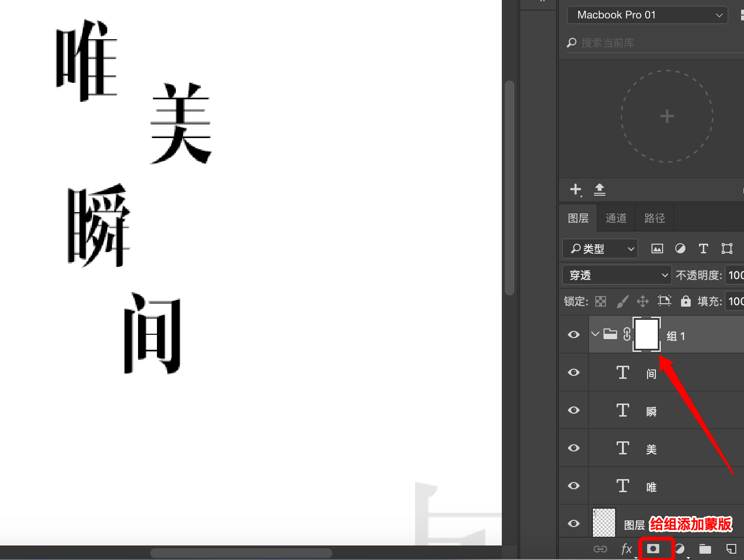Select the 瞬 layer name
The image size is (744, 560).
coord(651,412)
